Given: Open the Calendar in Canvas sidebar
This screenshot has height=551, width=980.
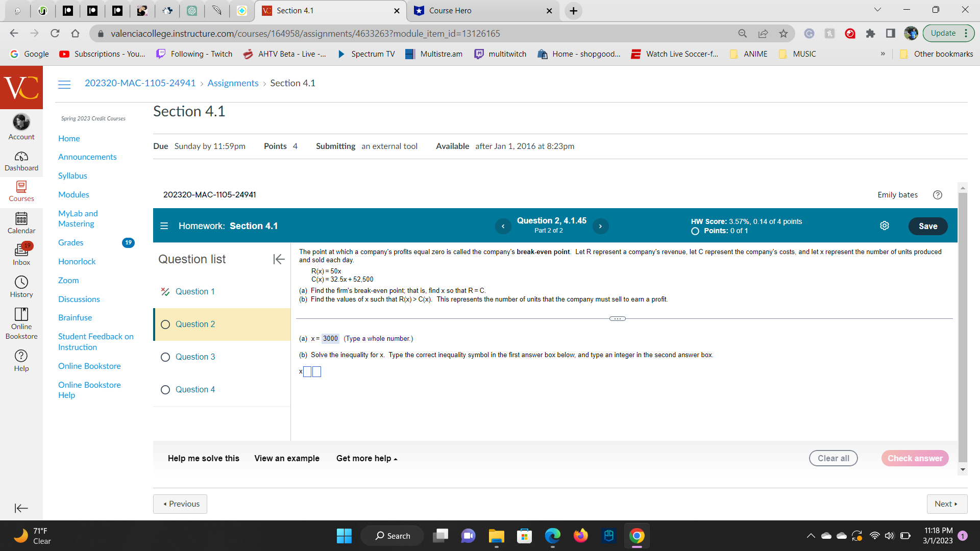Looking at the screenshot, I should [x=21, y=223].
